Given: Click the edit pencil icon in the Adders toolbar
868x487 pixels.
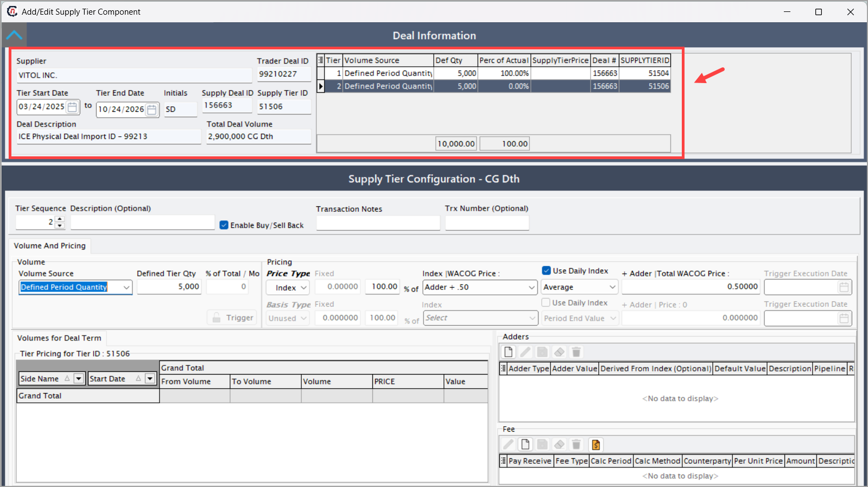Looking at the screenshot, I should (x=525, y=352).
